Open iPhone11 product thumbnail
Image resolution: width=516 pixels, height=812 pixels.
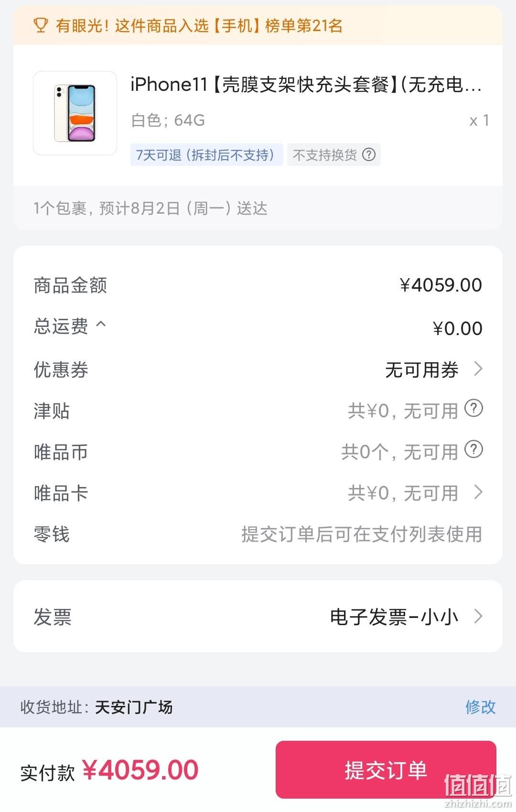point(75,113)
